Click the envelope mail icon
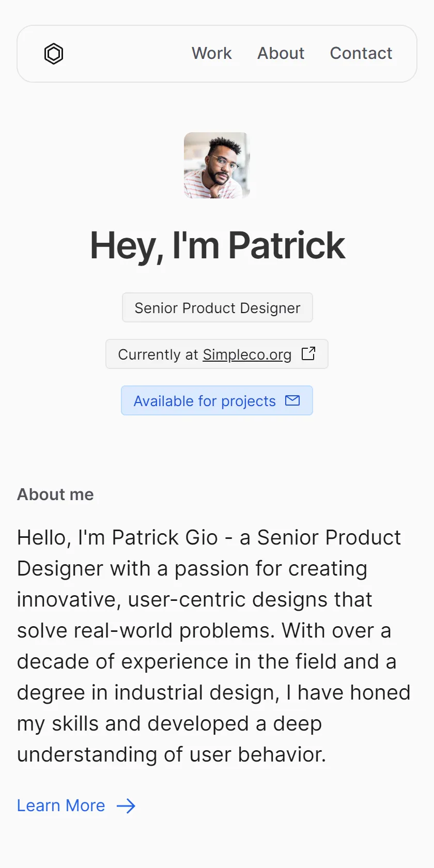This screenshot has height=868, width=434. (292, 400)
